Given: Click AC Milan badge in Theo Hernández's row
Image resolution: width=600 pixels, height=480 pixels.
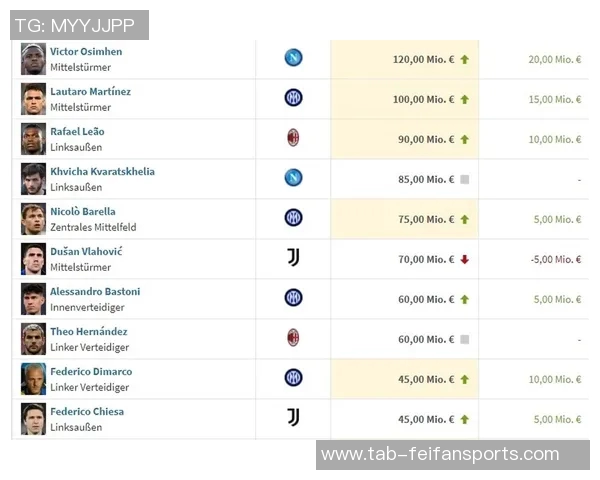Looking at the screenshot, I should click(x=293, y=338).
